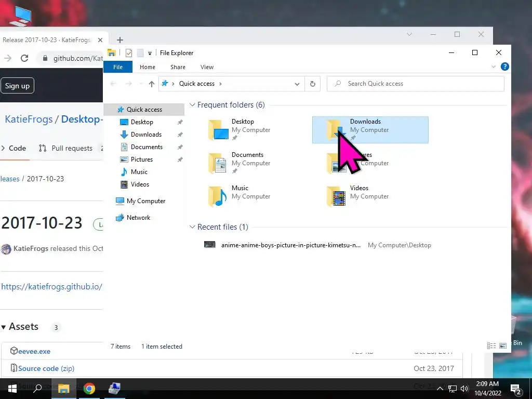Click the New folder quick access toolbar icon

(x=140, y=53)
